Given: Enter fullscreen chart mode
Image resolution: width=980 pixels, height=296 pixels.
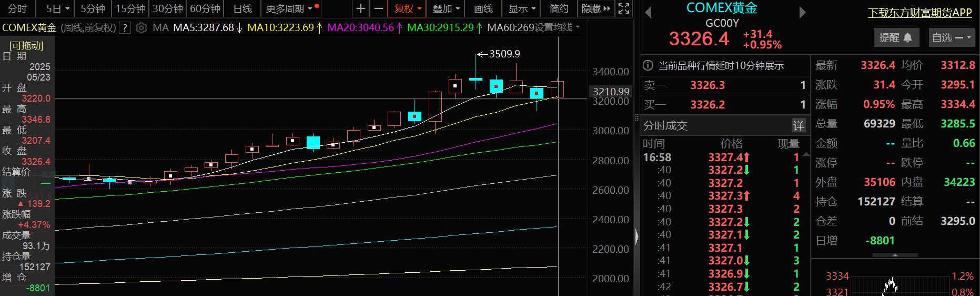Looking at the screenshot, I should 624,8.
